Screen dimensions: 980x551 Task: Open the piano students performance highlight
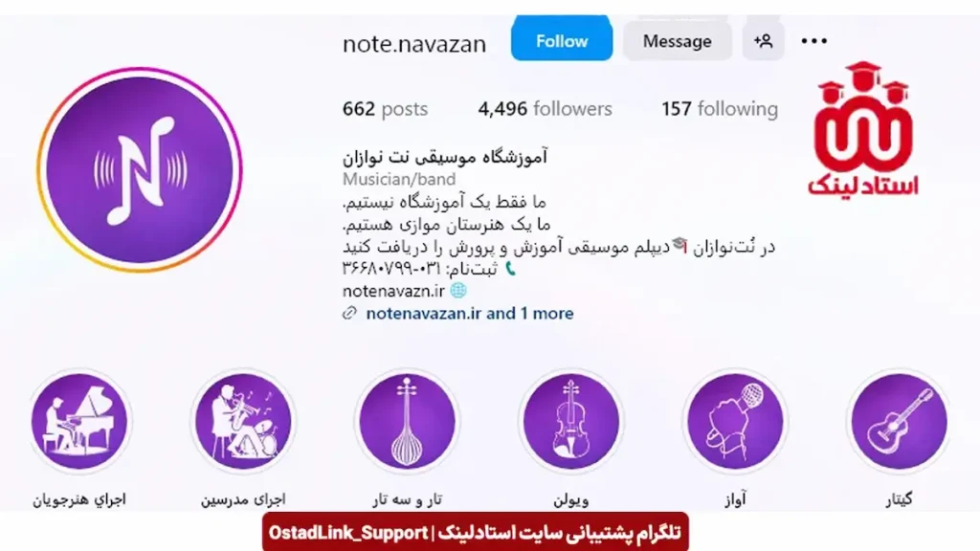(79, 421)
